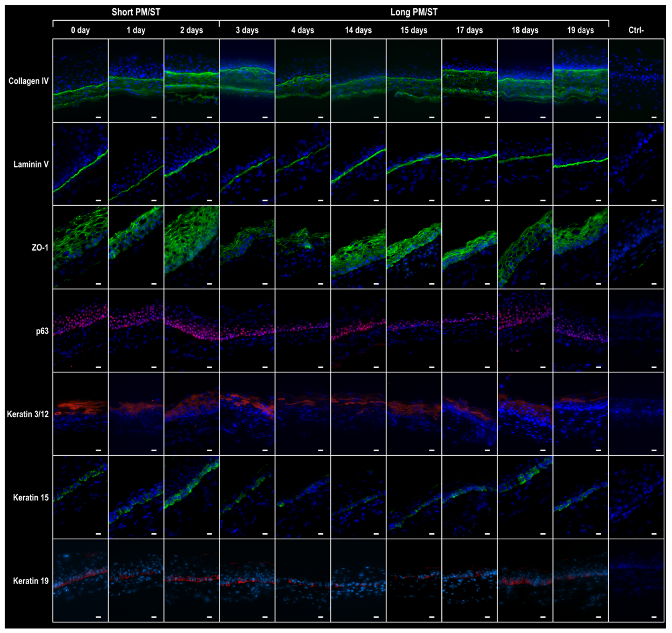This screenshot has height=633, width=672.
Task: Click the Keratin 3/12 row label
Action: pyautogui.click(x=28, y=415)
